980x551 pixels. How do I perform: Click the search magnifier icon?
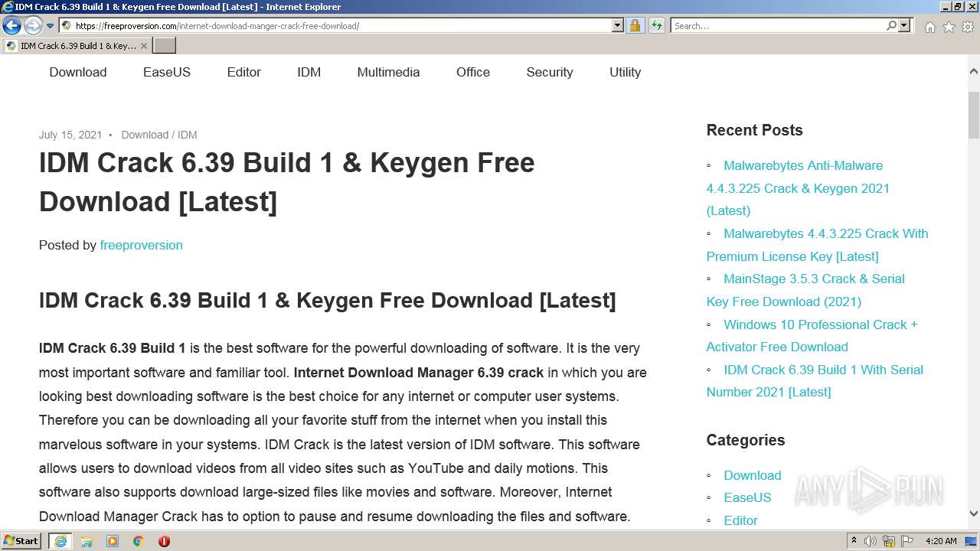click(x=891, y=26)
